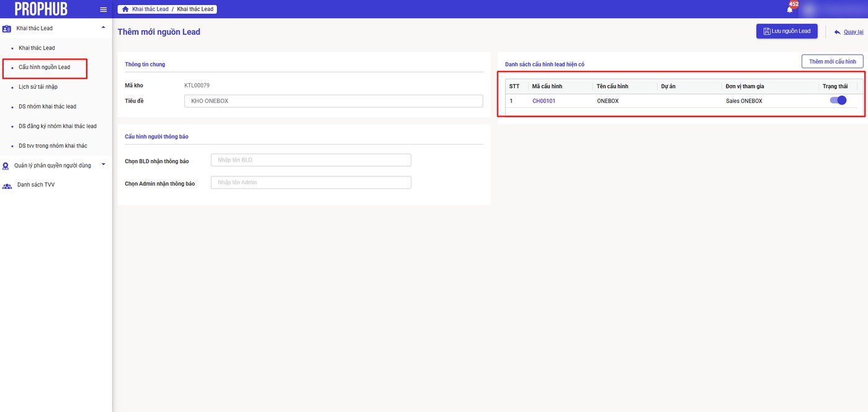Select DS tvv trong nhóm khai thác
Viewport: 868px width, 412px height.
point(53,146)
